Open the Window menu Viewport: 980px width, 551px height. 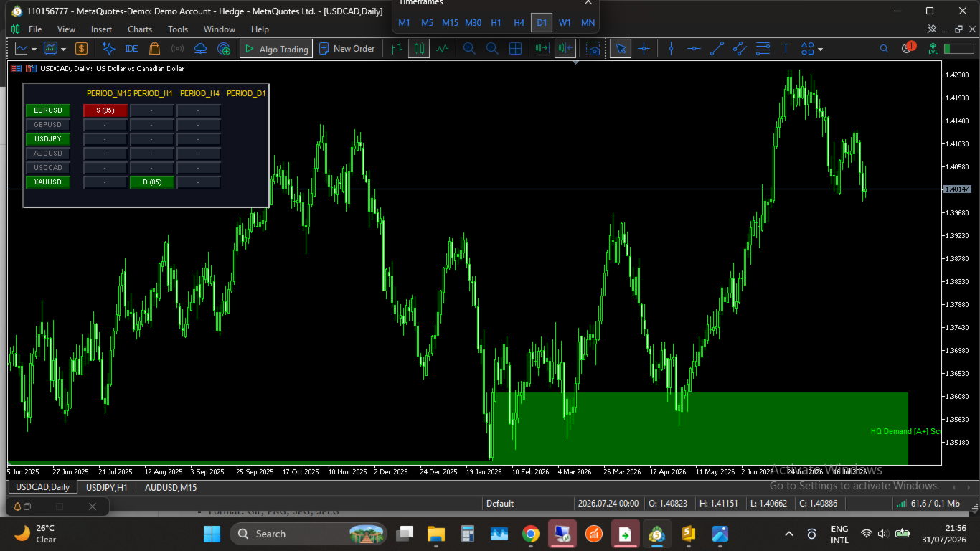point(220,29)
